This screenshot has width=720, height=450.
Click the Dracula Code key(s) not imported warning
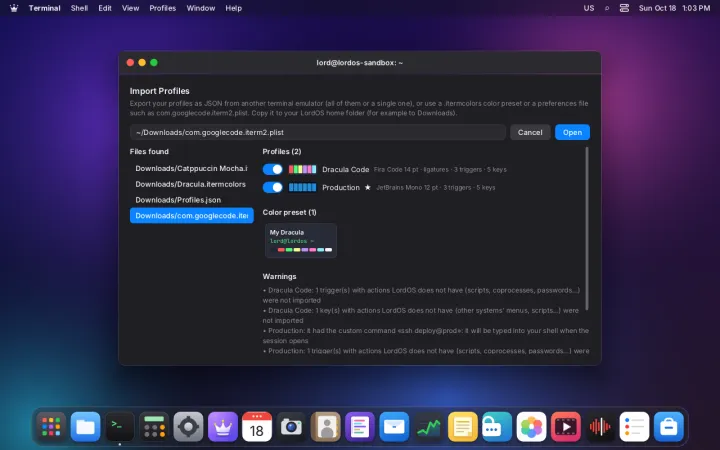(421, 315)
